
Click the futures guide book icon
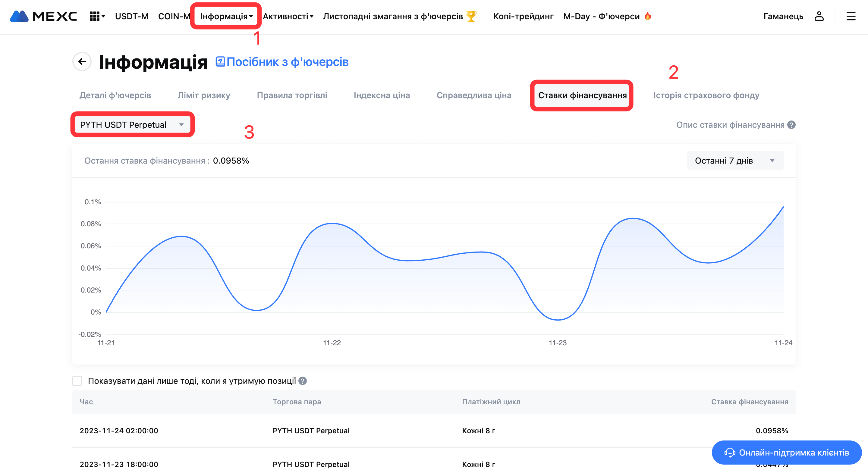(220, 62)
